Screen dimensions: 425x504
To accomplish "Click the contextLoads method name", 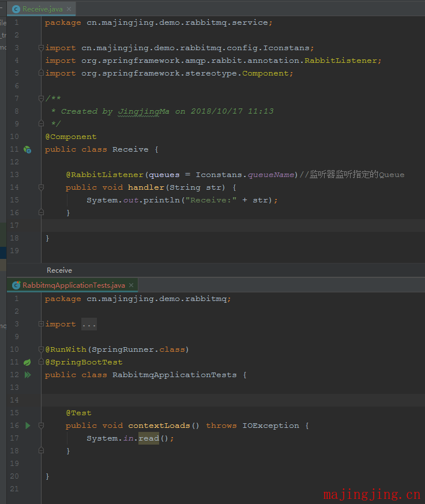I will tap(159, 426).
